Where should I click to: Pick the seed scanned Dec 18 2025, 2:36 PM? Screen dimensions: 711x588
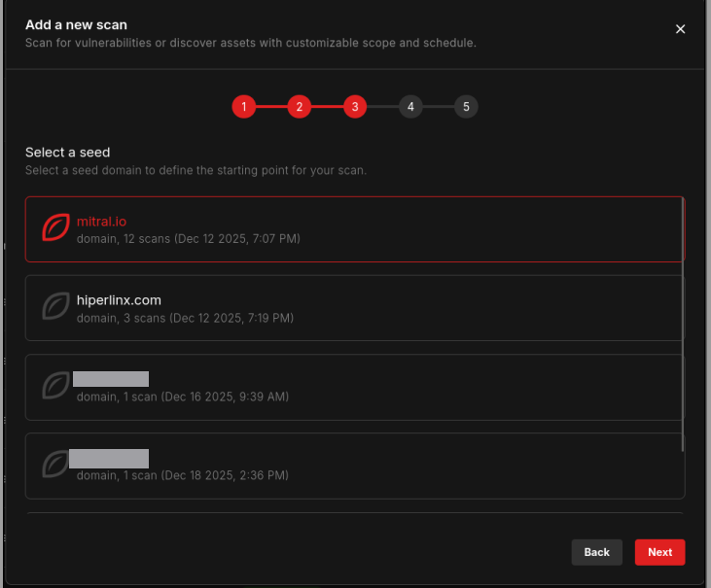pos(182,475)
